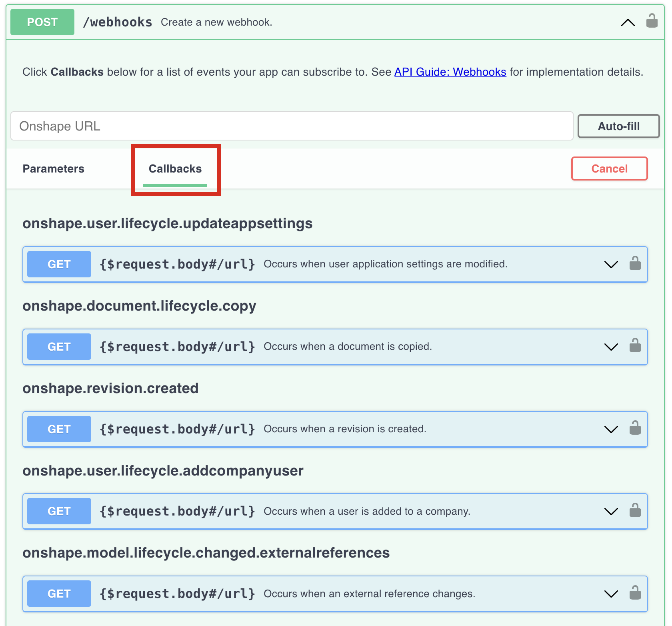The image size is (672, 626).
Task: Click heading onshape.user.lifecycle.addcompanyuser
Action: click(x=163, y=471)
